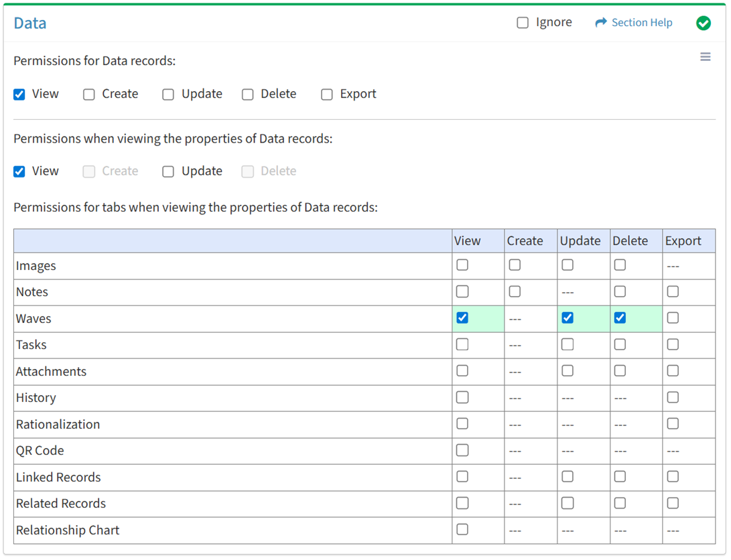Enable Create permission for Data records
Viewport: 731px width, 560px height.
(89, 94)
